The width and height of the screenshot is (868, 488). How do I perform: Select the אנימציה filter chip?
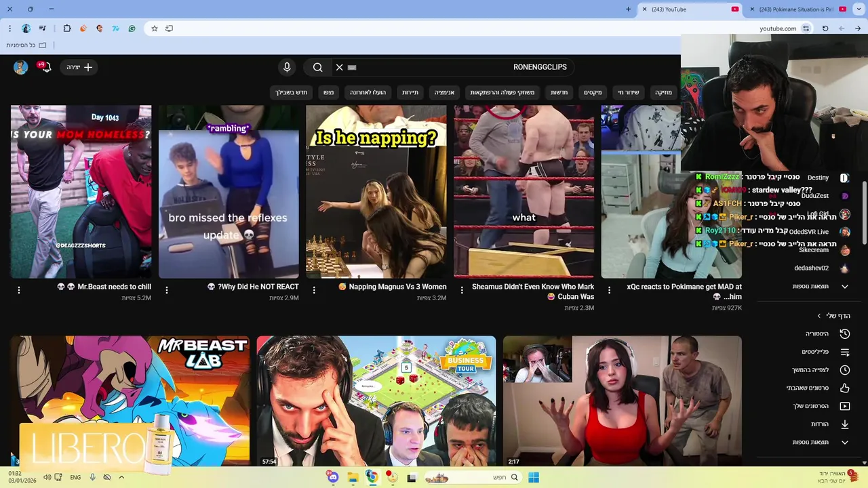click(x=444, y=92)
